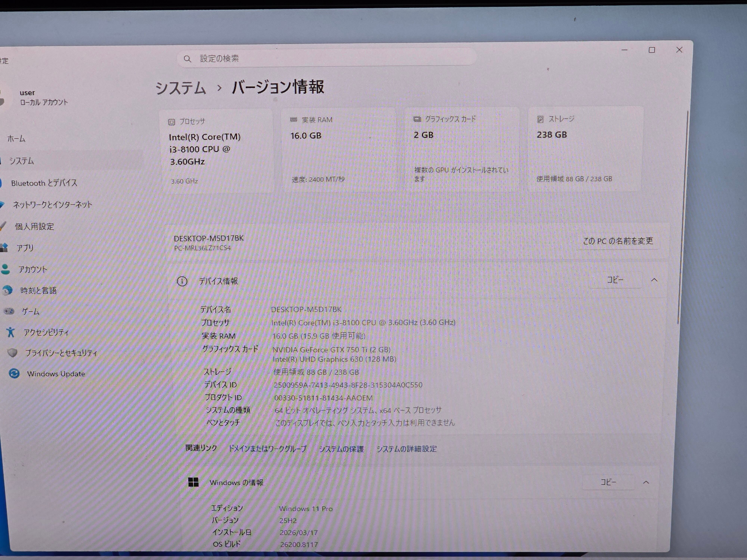Go to 個人用設定 in sidebar
Screen dimensions: 747x560
(x=34, y=226)
